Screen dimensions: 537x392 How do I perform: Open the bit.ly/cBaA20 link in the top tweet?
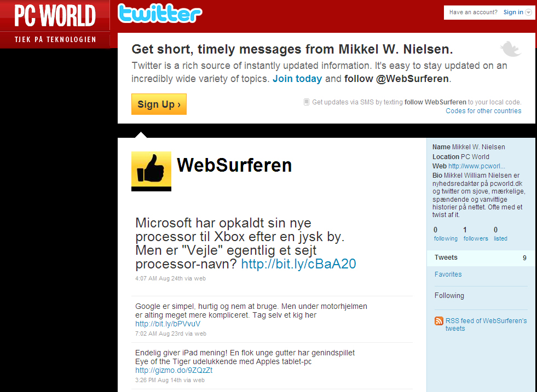click(x=299, y=264)
